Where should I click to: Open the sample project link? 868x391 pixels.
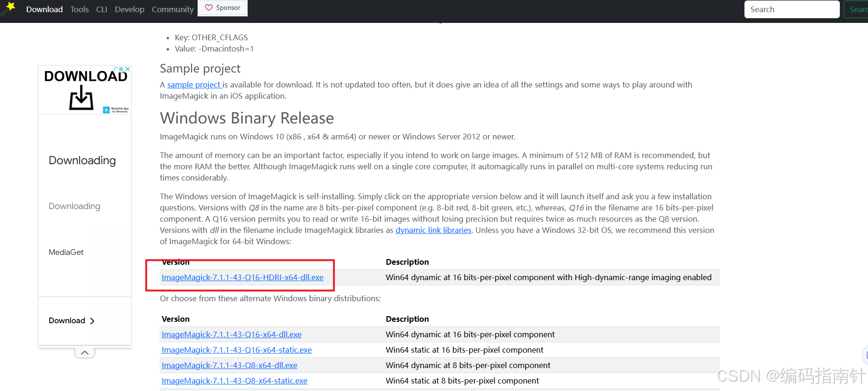194,85
